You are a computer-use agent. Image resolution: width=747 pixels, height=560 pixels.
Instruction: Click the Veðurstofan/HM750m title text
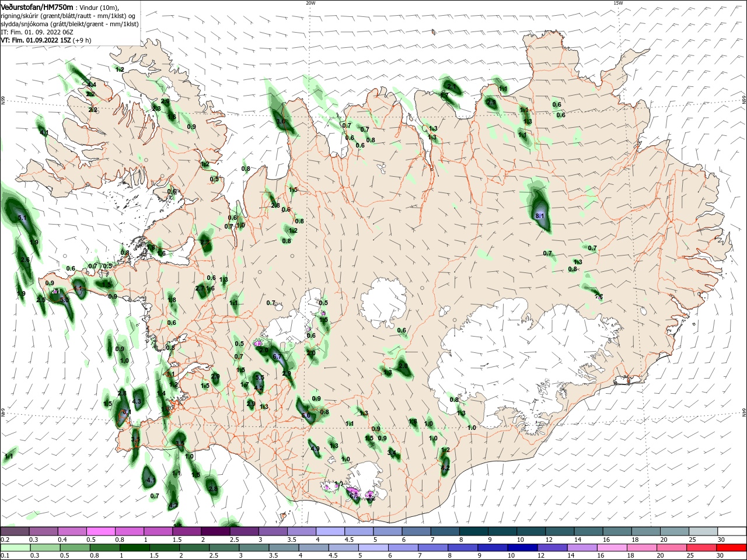(x=37, y=6)
